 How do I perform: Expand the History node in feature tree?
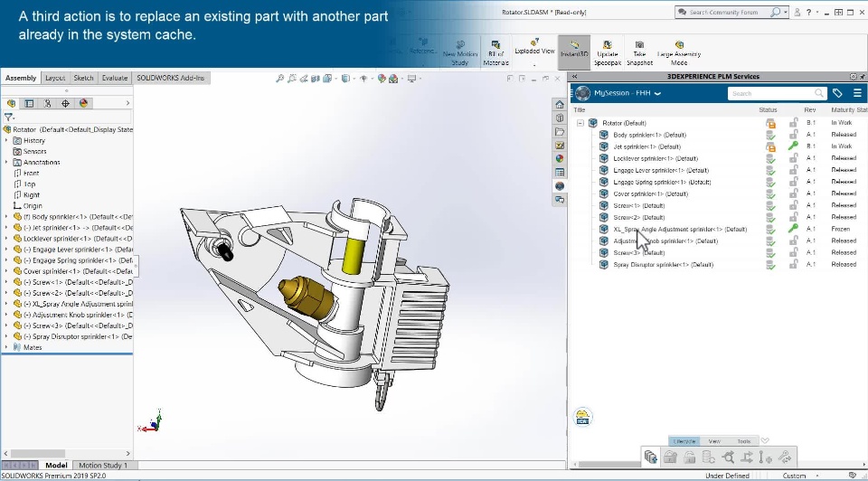pos(6,140)
